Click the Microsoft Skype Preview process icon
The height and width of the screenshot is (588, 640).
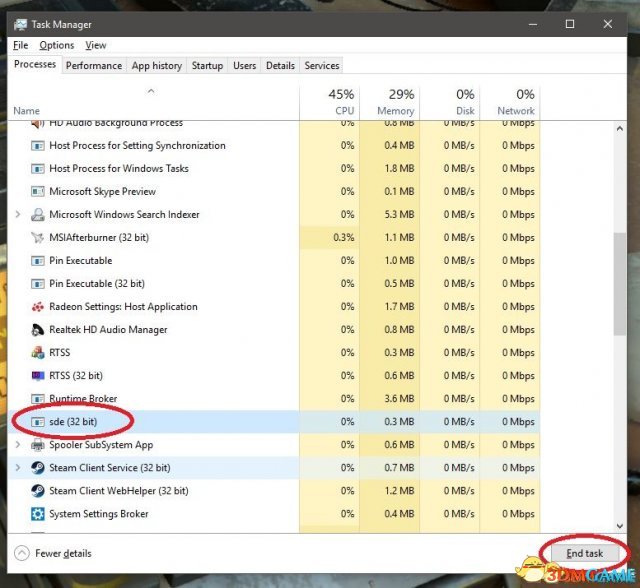tap(38, 191)
